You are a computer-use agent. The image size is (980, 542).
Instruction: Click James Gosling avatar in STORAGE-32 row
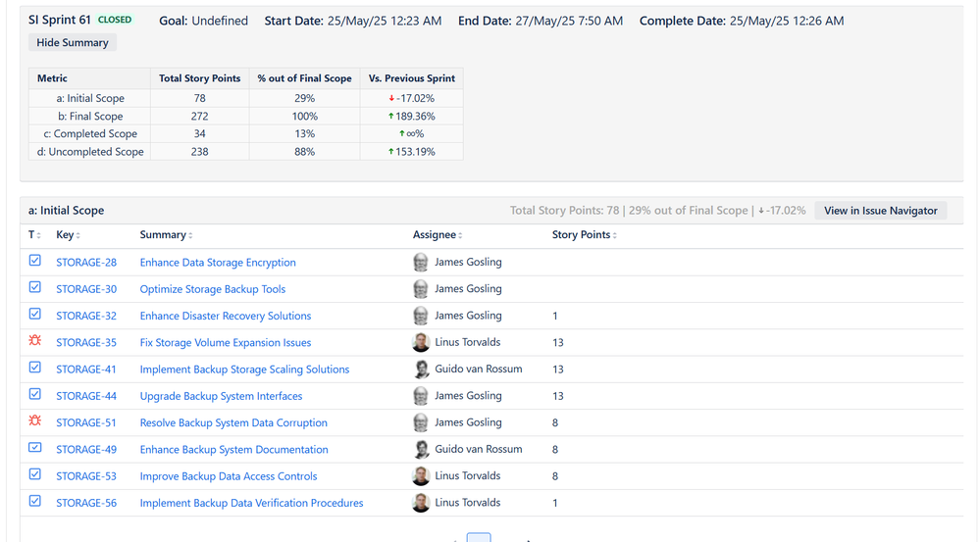tap(421, 316)
